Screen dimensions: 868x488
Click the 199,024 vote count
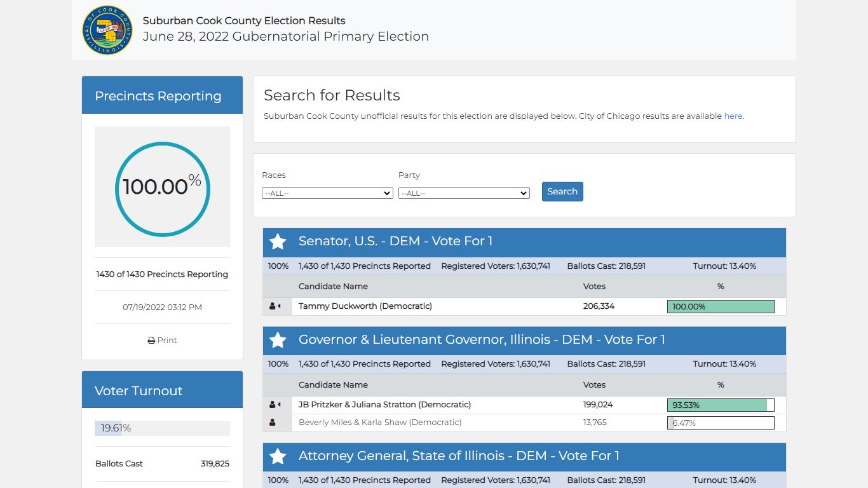point(598,405)
